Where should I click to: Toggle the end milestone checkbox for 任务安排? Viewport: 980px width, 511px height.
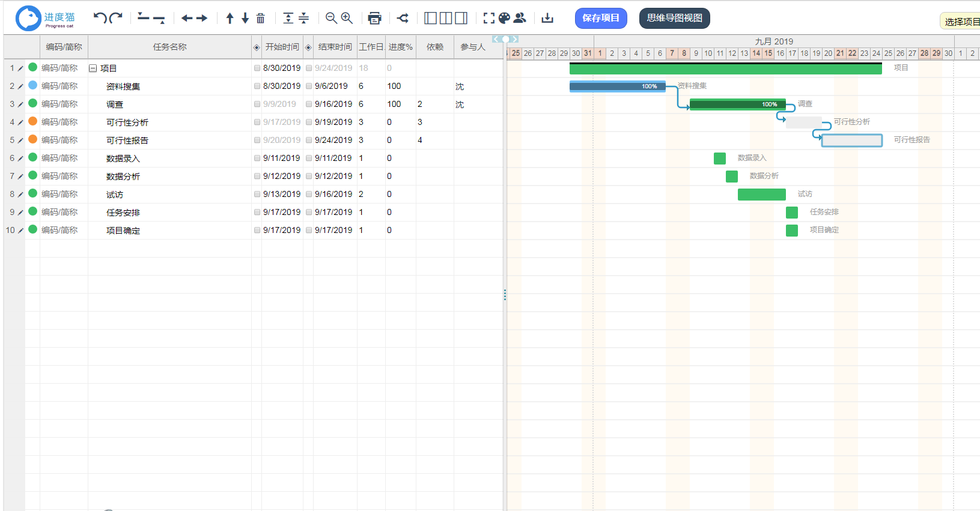click(309, 213)
